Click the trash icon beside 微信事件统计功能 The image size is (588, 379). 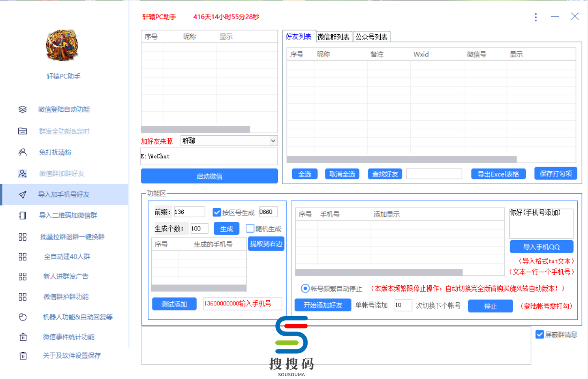click(x=23, y=337)
